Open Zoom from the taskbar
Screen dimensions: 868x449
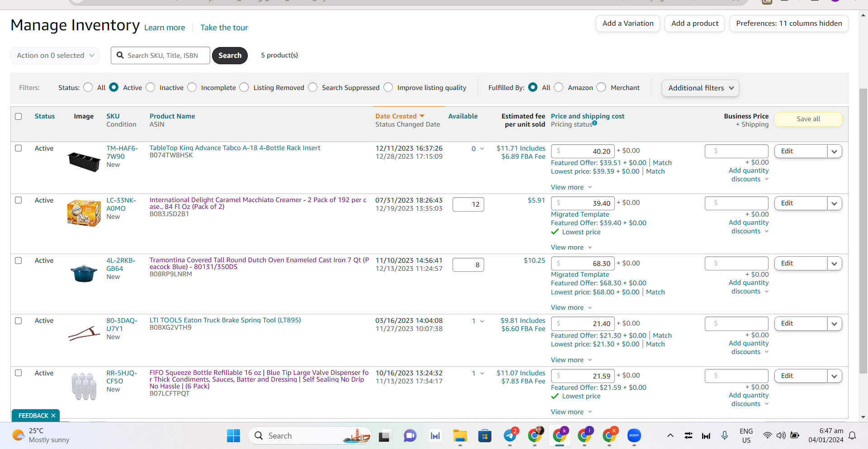coord(634,435)
